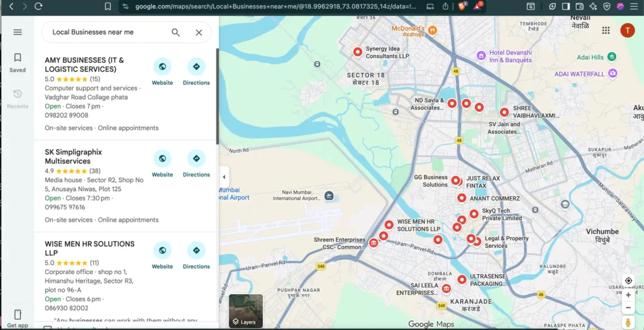Viewport: 644px width, 330px height.
Task: Switch map view with Layers thumbnail
Action: (246, 311)
